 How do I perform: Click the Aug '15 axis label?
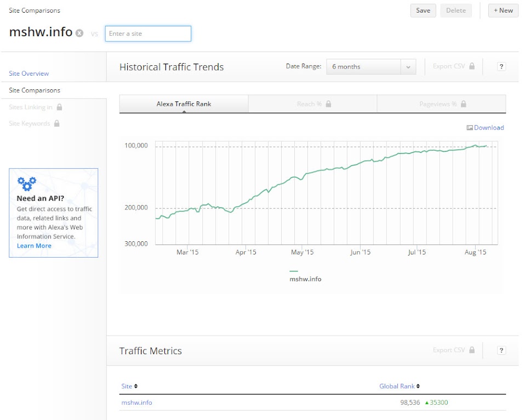[x=476, y=252]
